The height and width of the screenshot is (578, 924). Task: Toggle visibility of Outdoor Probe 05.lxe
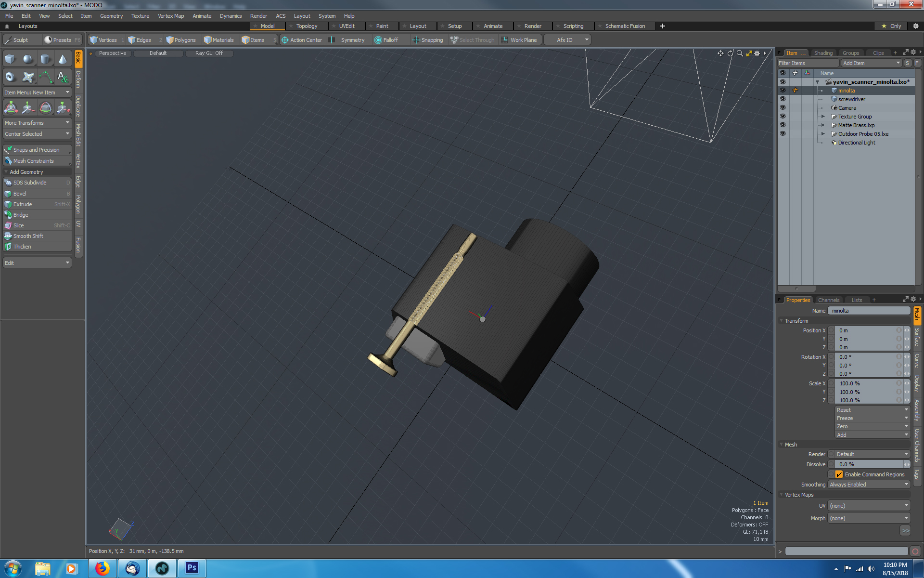[x=783, y=134]
